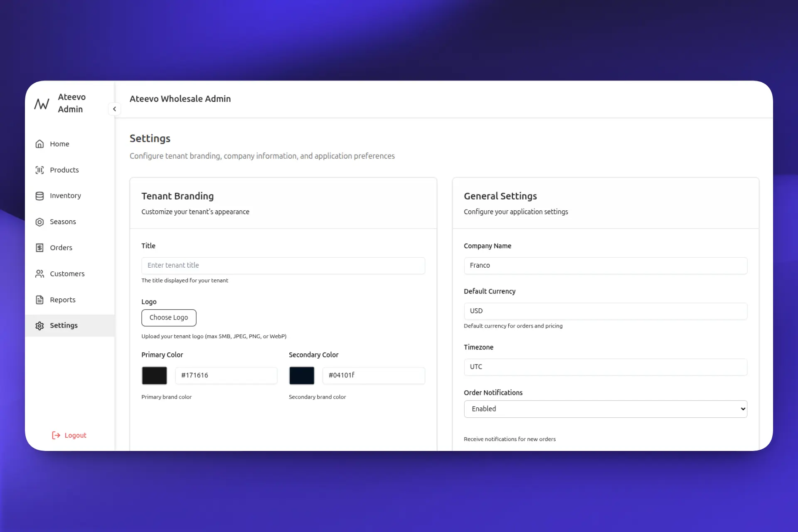This screenshot has width=798, height=532.
Task: Click 'Receive notifications for new orders' text
Action: point(510,439)
